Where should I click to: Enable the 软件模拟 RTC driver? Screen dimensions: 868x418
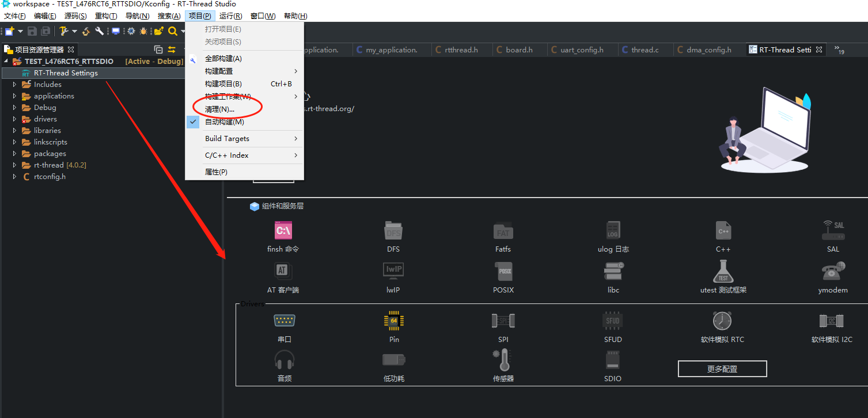pyautogui.click(x=722, y=320)
